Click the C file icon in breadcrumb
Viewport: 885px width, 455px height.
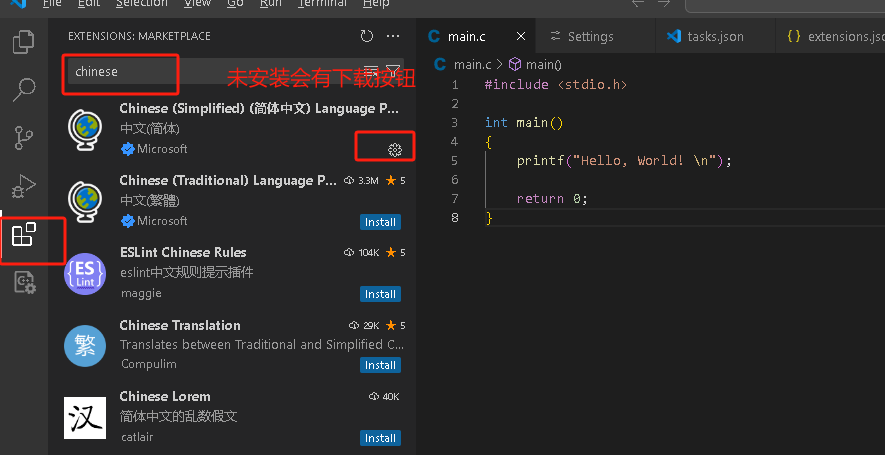point(440,64)
